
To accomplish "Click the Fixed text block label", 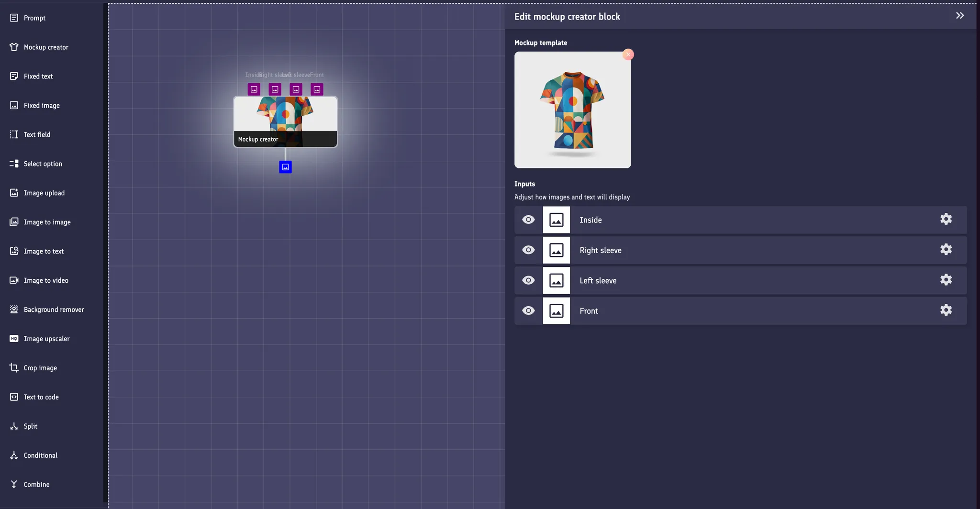I will point(38,77).
